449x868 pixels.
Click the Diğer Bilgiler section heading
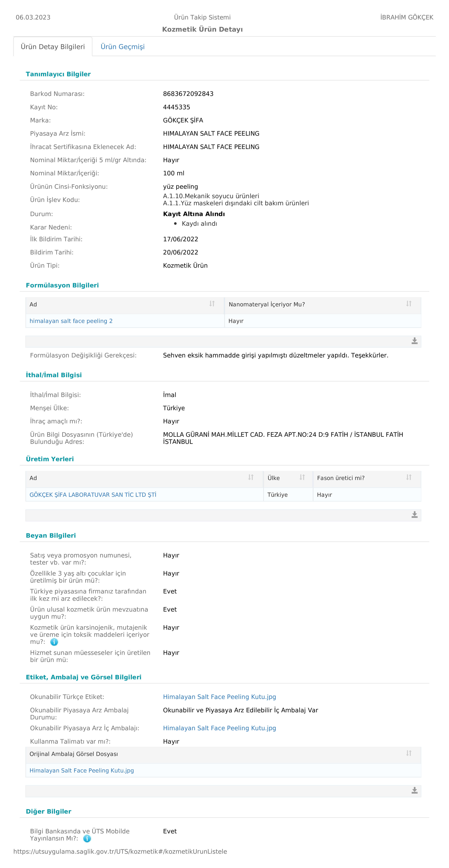point(48,811)
